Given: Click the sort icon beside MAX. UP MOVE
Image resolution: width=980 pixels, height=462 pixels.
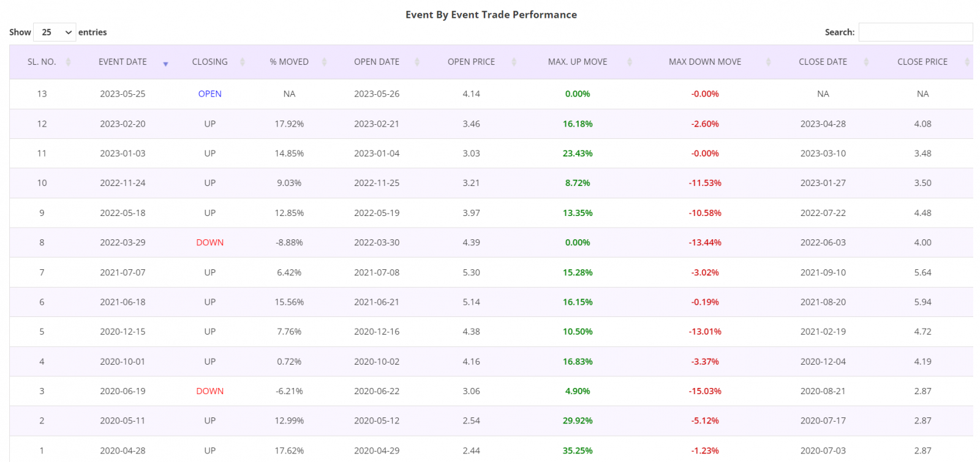Looking at the screenshot, I should click(x=630, y=62).
